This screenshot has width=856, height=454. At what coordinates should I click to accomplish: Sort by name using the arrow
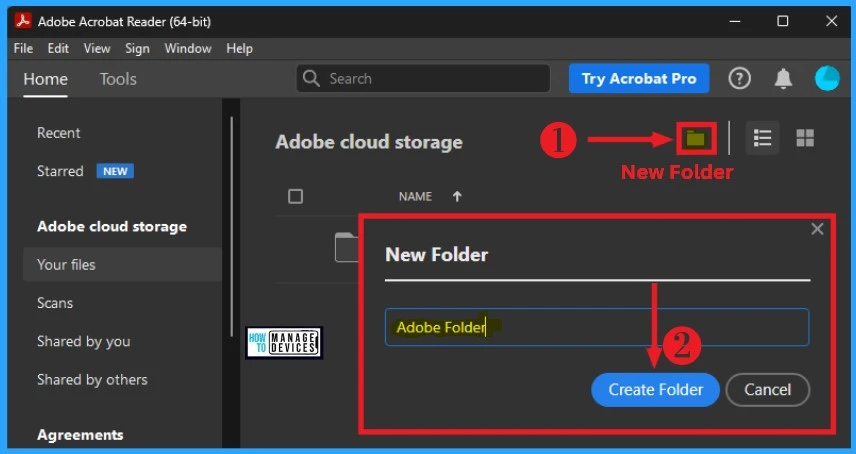tap(457, 196)
